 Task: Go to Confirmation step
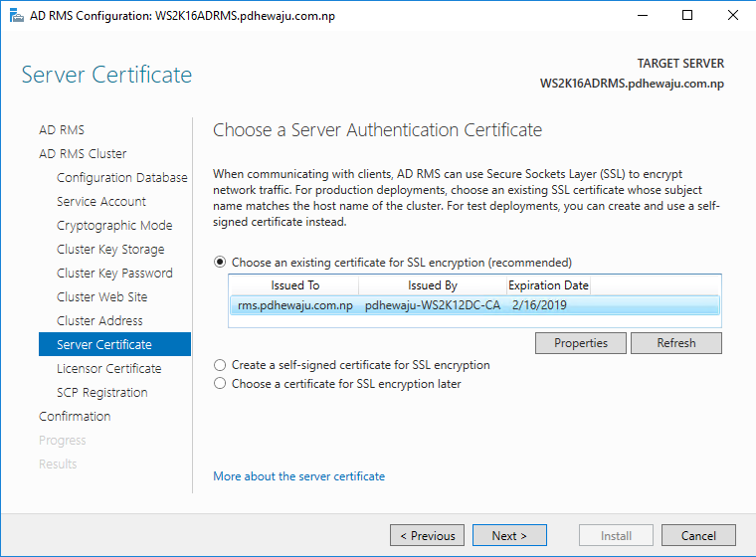coord(75,416)
